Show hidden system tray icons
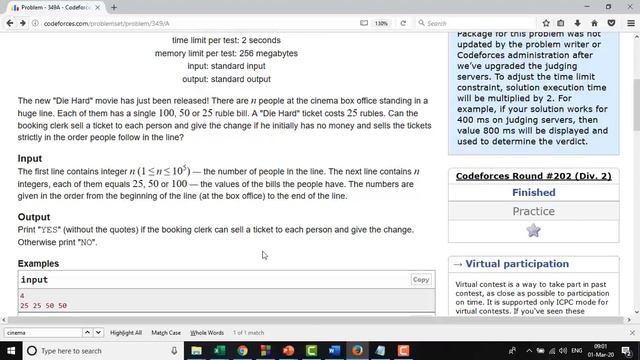 (529, 351)
